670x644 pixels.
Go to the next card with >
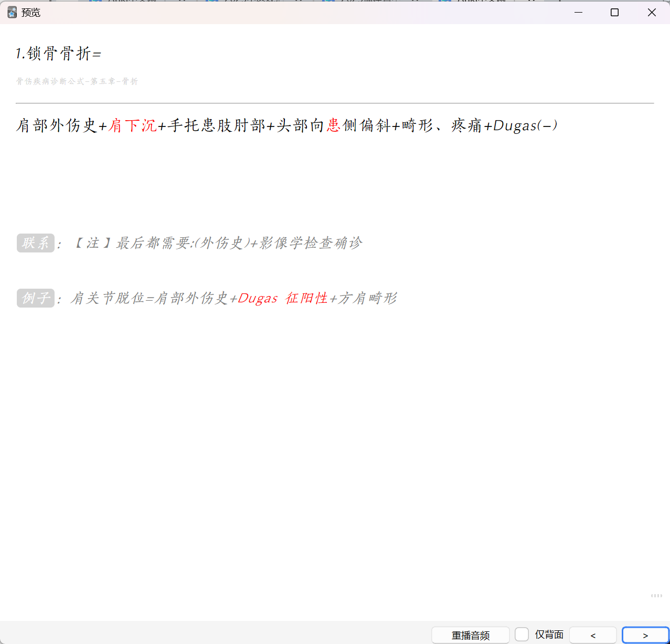pyautogui.click(x=645, y=635)
